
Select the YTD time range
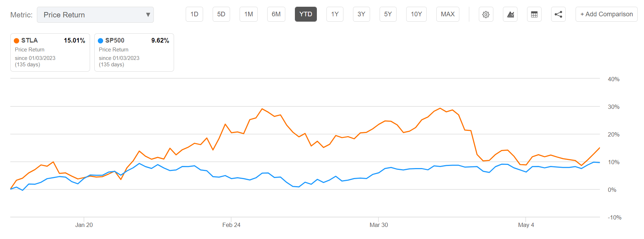pyautogui.click(x=306, y=15)
